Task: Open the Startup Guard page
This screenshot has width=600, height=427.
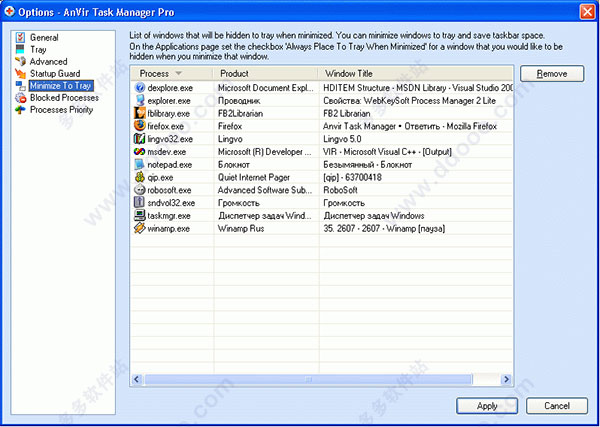Action: [55, 73]
